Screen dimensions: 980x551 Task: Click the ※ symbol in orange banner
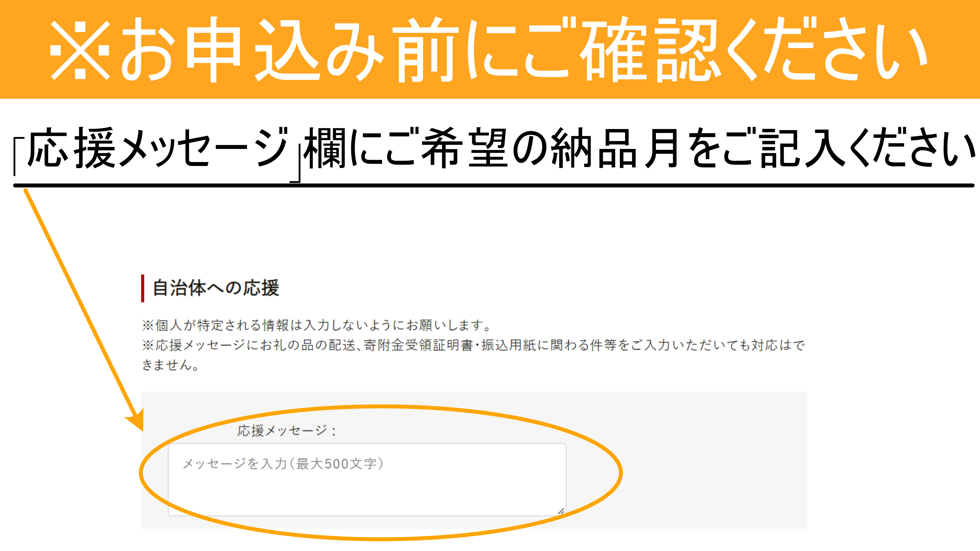80,50
